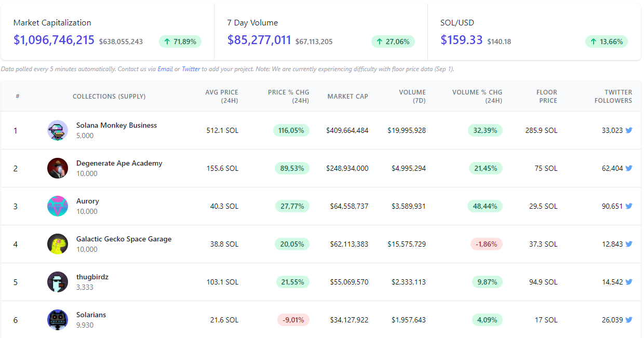Image resolution: width=644 pixels, height=338 pixels.
Task: Click the Solana Monkey Business avatar icon
Action: point(58,130)
